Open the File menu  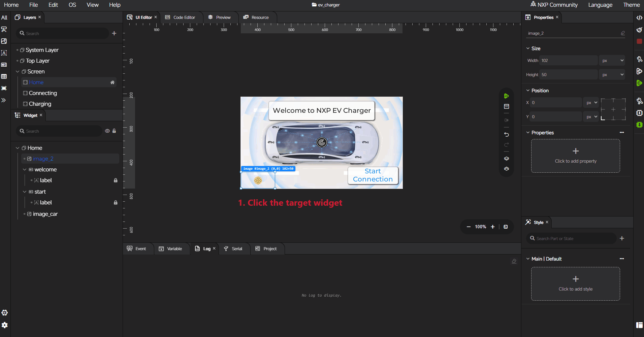coord(34,5)
